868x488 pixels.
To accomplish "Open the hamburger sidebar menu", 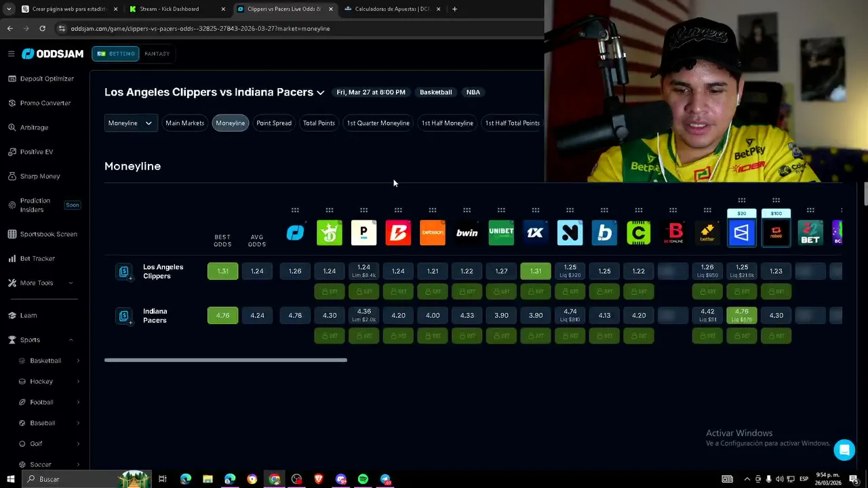I will (11, 54).
